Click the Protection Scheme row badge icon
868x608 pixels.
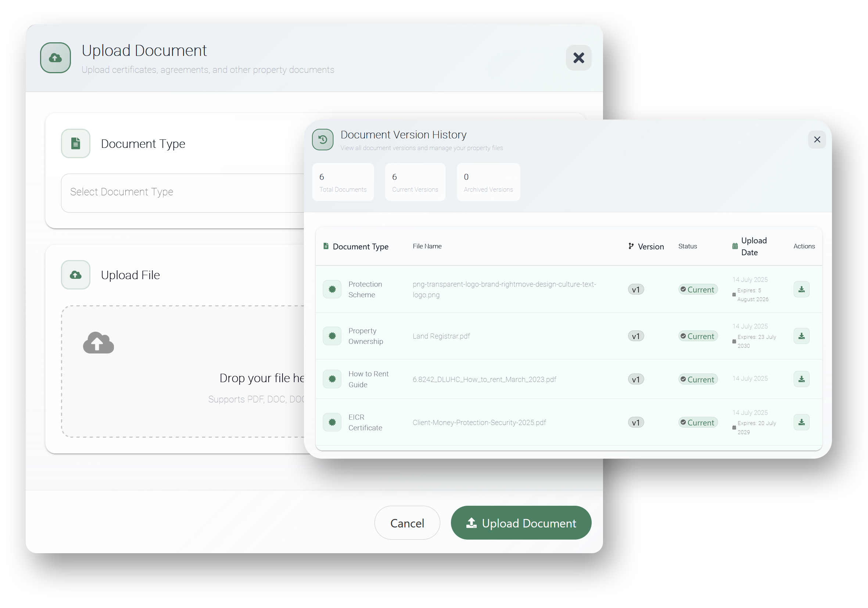[x=332, y=289]
